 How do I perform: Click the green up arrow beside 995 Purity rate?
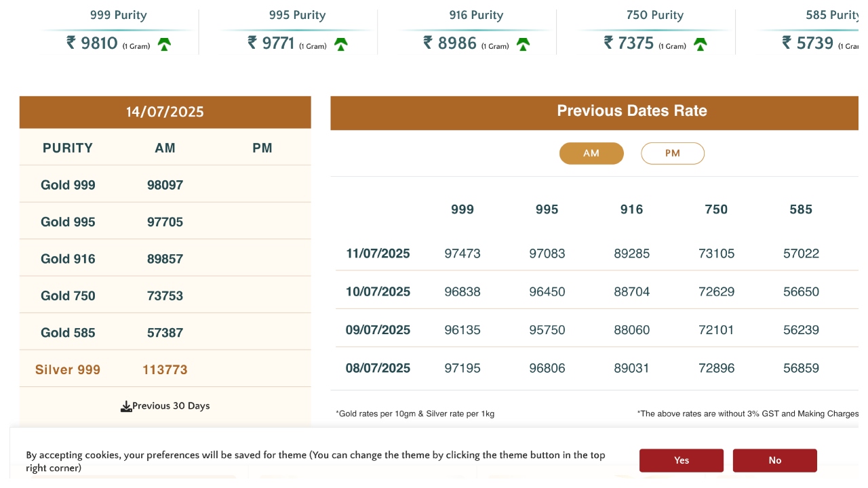[x=341, y=45]
